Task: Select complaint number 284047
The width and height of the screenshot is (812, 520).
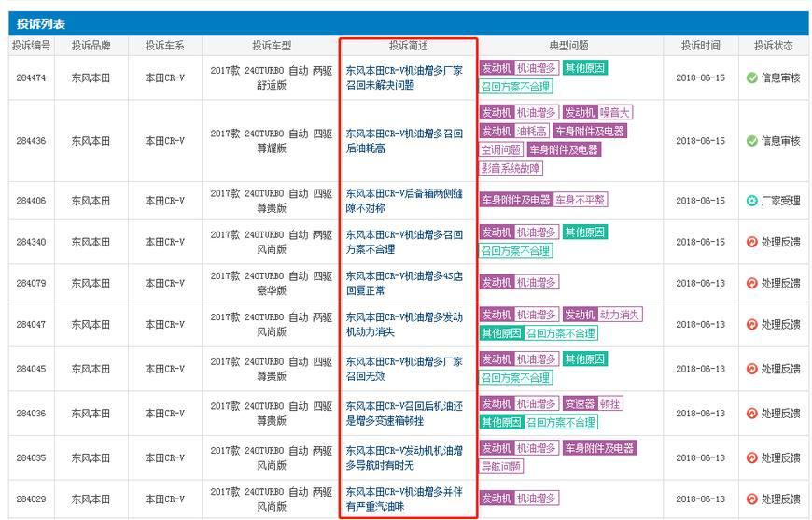Action: (31, 325)
